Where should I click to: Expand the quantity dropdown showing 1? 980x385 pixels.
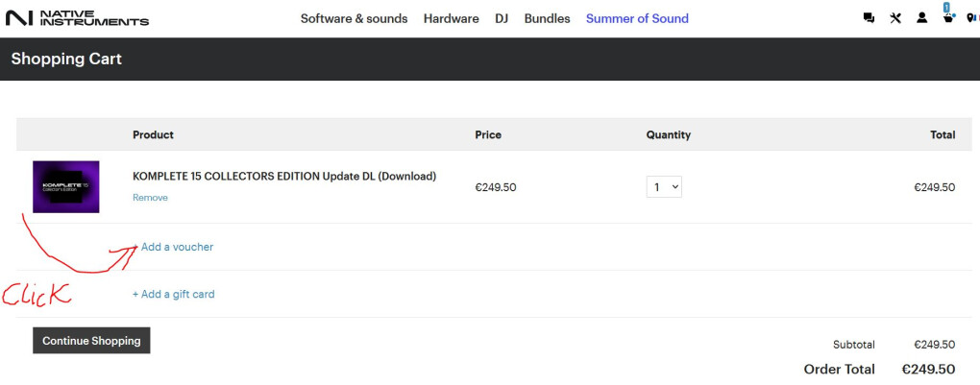(x=664, y=187)
